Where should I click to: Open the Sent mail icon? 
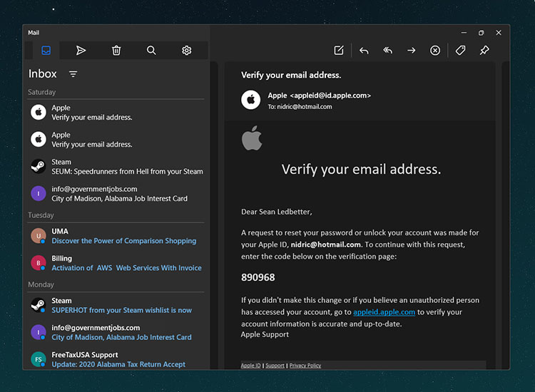coord(81,51)
